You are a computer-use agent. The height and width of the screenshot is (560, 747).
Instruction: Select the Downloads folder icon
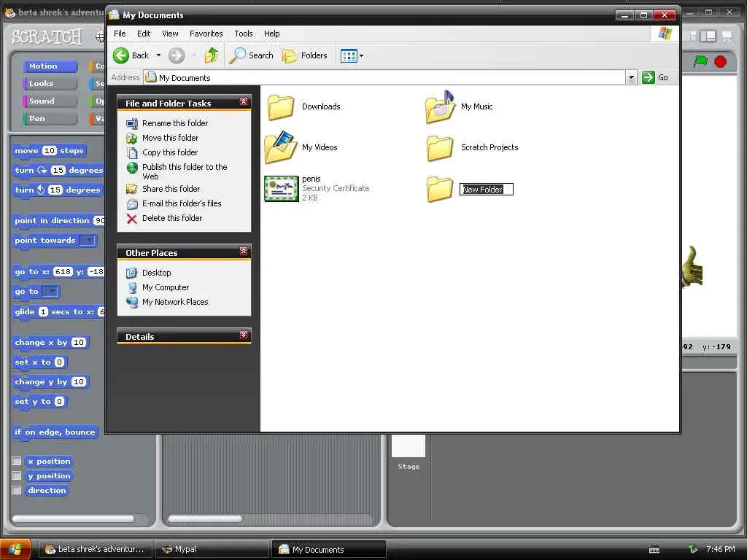pyautogui.click(x=281, y=106)
